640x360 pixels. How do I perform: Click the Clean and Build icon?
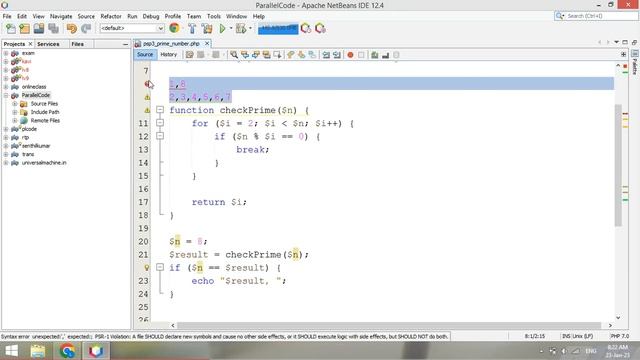tap(207, 29)
